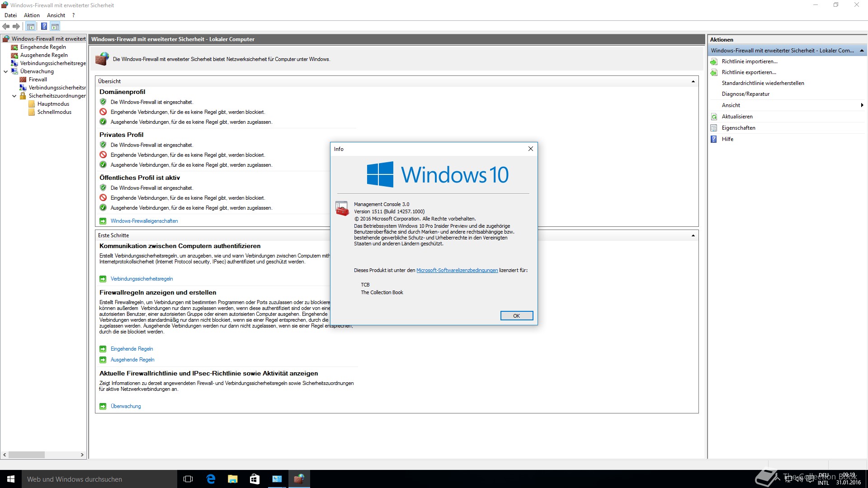This screenshot has height=488, width=868.
Task: Select Ausgehende Regeln in the tree
Action: (44, 55)
